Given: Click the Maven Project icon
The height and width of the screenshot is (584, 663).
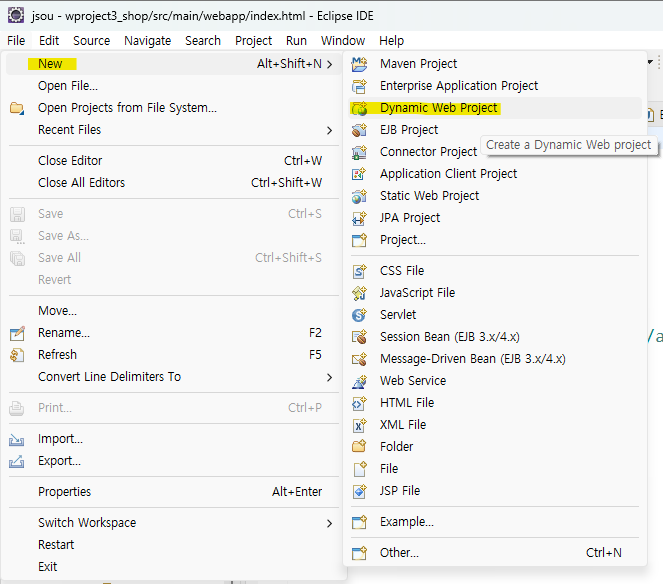Looking at the screenshot, I should coord(359,64).
